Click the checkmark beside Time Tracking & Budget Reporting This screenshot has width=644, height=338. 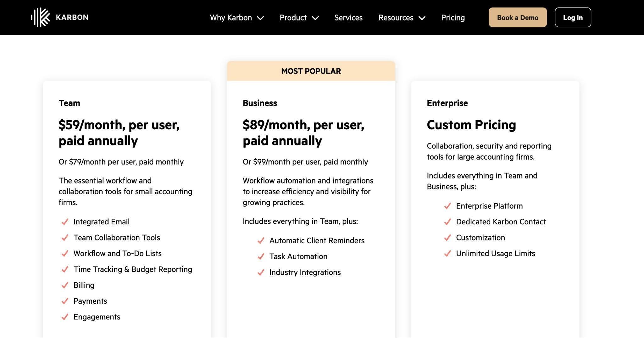[x=65, y=269]
